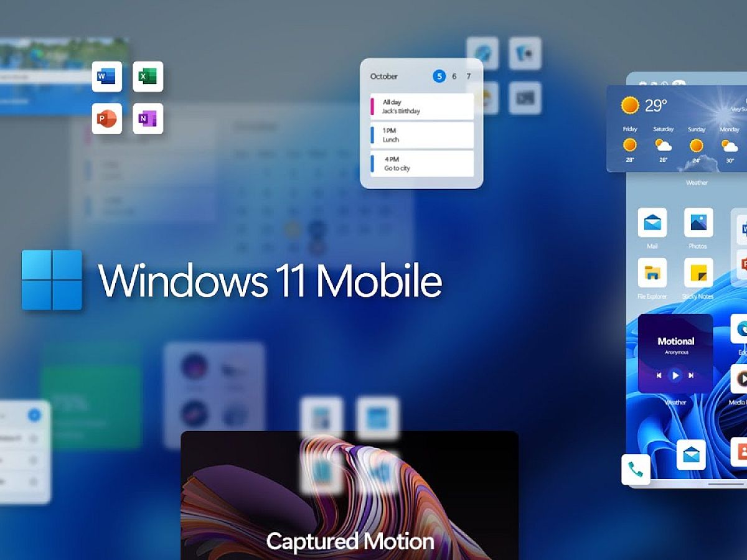
Task: Select date 7 in the calendar widget
Action: [x=469, y=76]
